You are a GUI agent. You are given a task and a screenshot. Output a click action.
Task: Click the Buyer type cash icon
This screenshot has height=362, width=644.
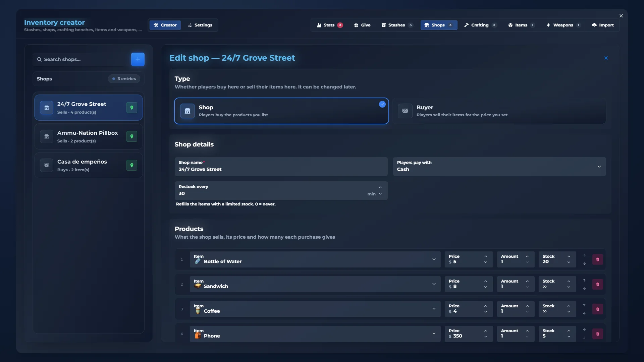[x=405, y=111]
